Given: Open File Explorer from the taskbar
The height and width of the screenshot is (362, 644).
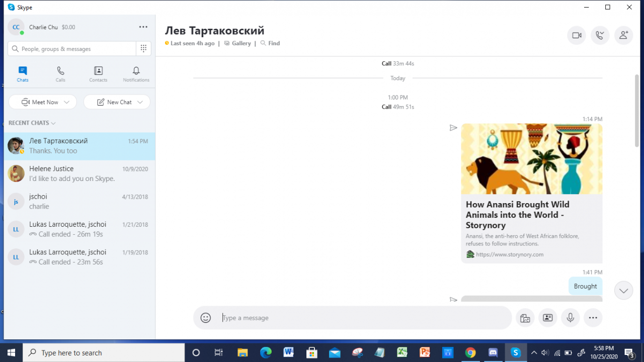Looking at the screenshot, I should coord(243,352).
